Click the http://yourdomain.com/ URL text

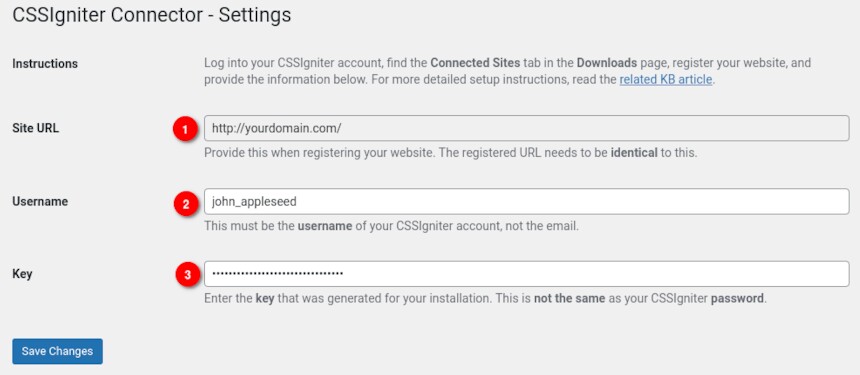[x=276, y=128]
